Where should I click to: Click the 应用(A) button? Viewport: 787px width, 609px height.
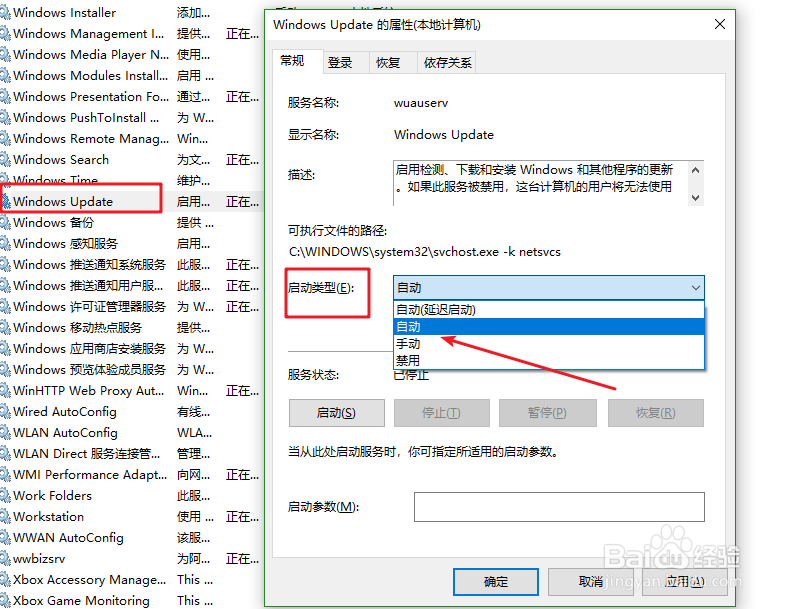685,582
